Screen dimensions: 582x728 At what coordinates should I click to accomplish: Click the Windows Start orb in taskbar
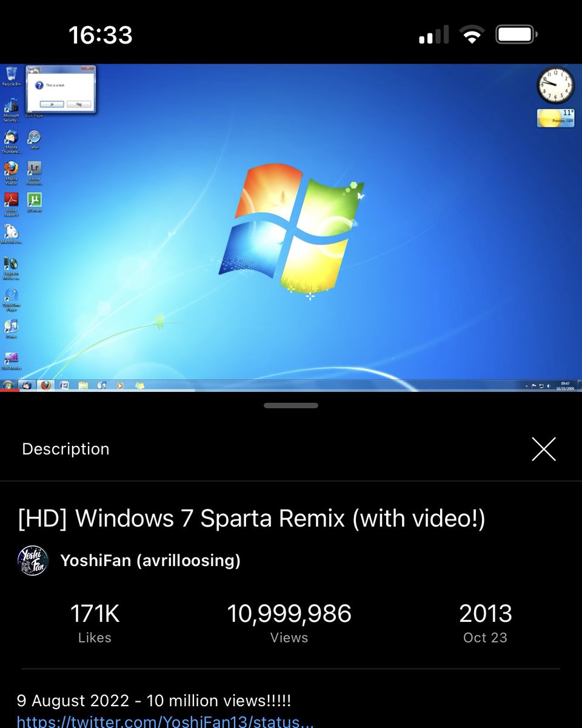8,385
